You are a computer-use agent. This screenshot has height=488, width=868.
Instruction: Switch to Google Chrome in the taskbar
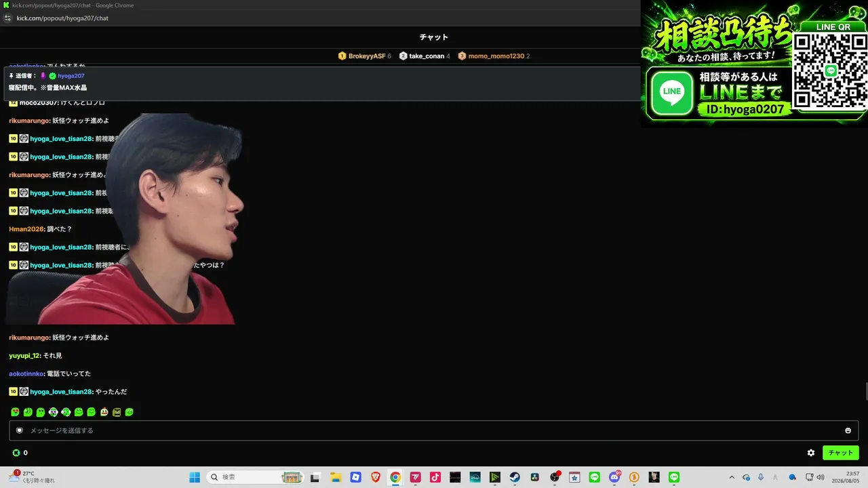(x=395, y=477)
